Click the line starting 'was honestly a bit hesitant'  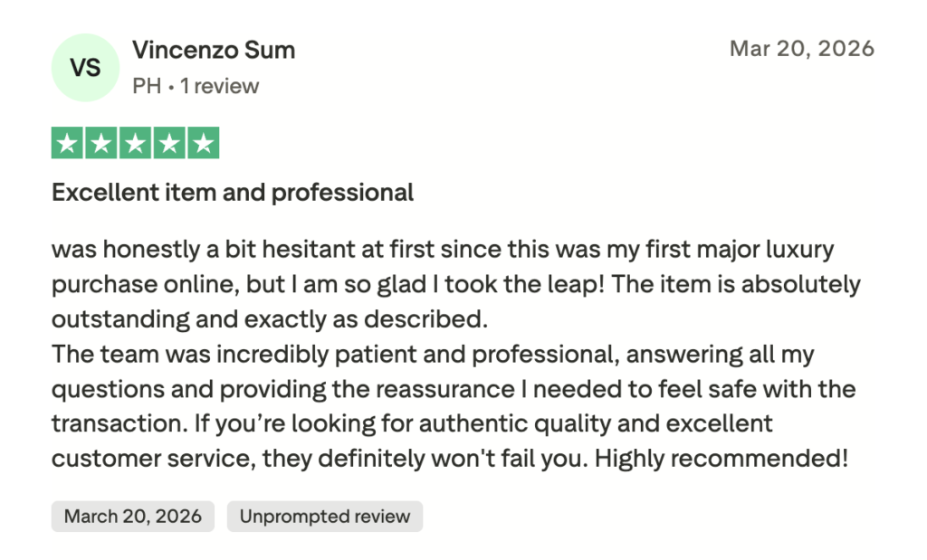(x=442, y=250)
